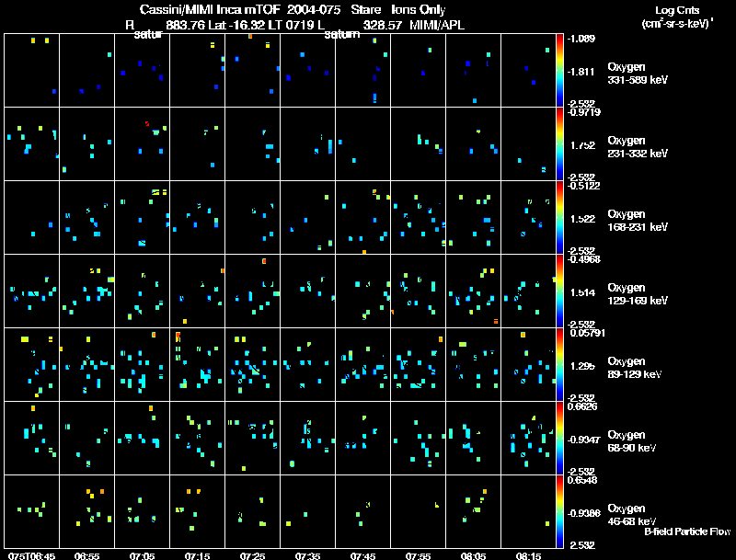Viewport: 736px width, 560px height.
Task: Click the '07:25' time axis label
Action: click(x=252, y=555)
